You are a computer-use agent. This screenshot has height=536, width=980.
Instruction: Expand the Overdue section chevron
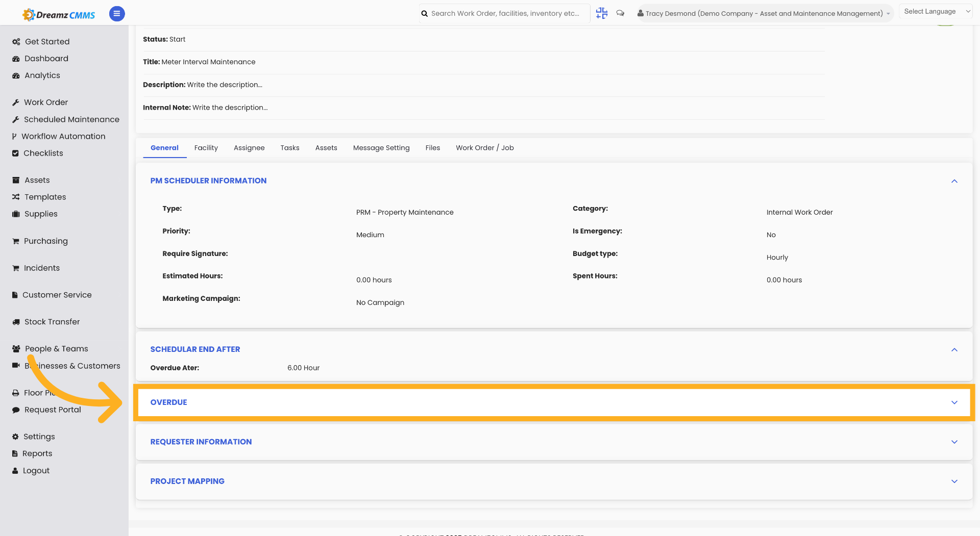coord(954,402)
